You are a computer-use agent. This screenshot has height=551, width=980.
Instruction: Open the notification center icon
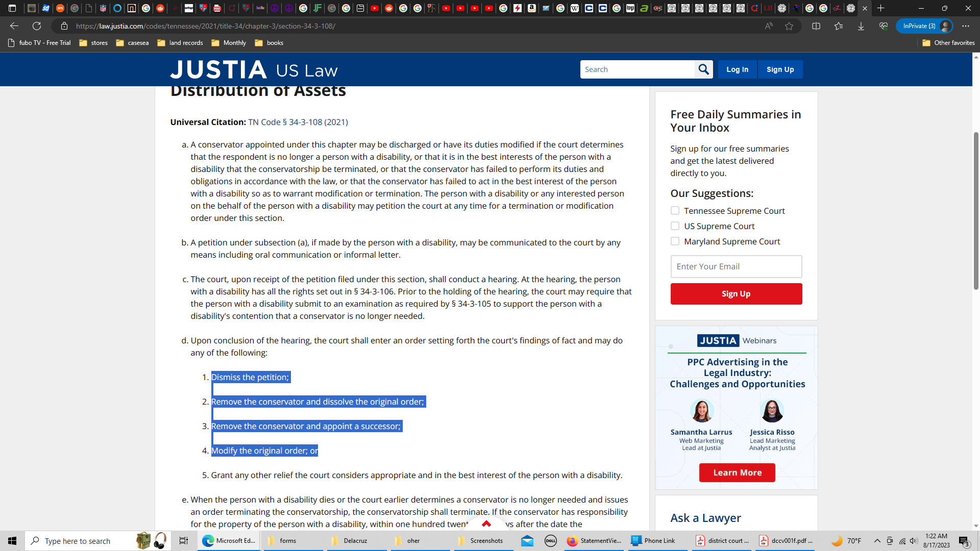pyautogui.click(x=964, y=541)
